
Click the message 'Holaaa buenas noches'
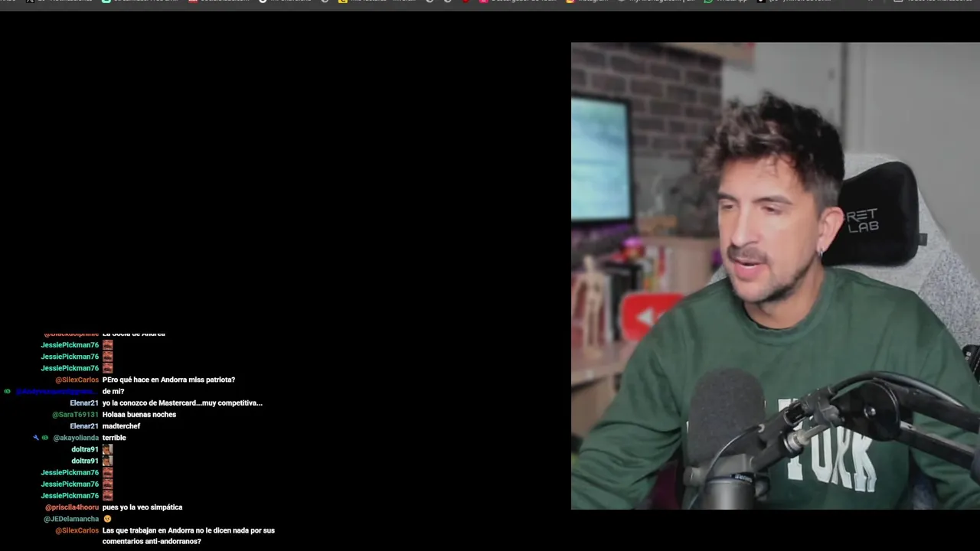coord(139,415)
